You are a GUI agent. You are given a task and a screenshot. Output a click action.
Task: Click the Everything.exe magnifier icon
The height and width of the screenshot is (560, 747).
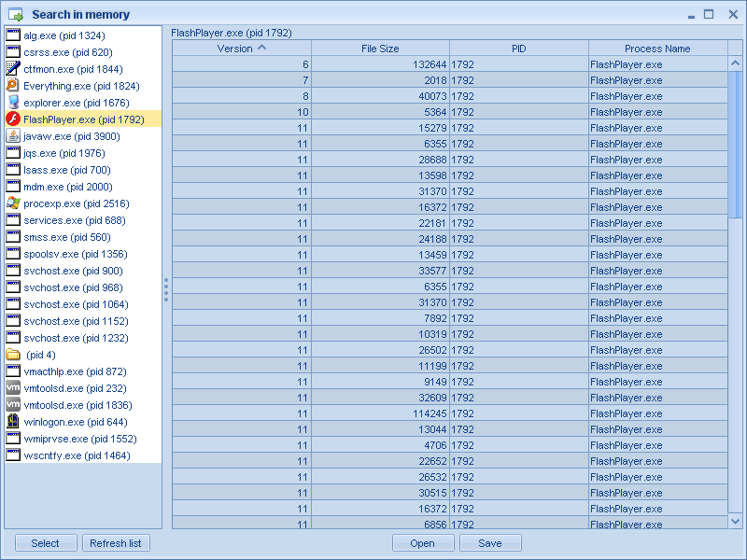(13, 86)
